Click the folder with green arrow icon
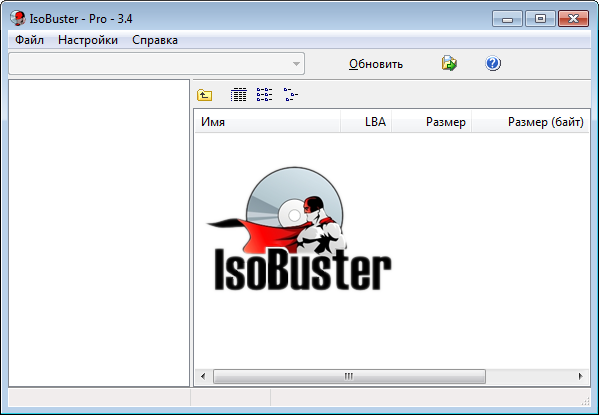 tap(449, 63)
